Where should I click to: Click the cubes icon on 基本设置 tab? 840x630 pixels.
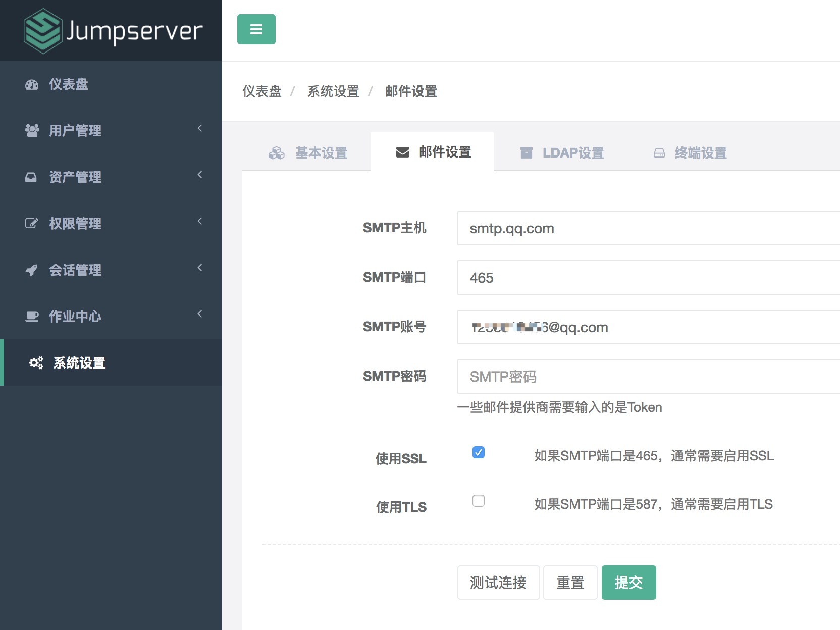(x=277, y=153)
